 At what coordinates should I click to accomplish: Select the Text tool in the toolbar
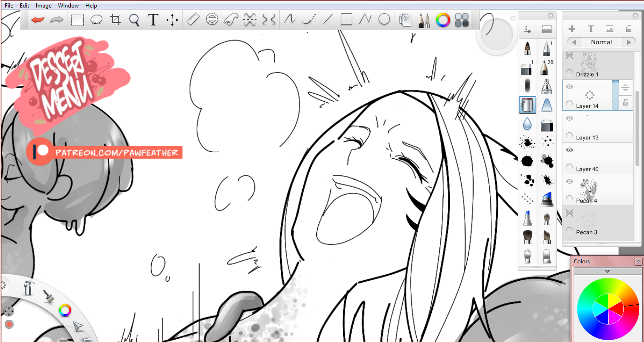pos(153,20)
